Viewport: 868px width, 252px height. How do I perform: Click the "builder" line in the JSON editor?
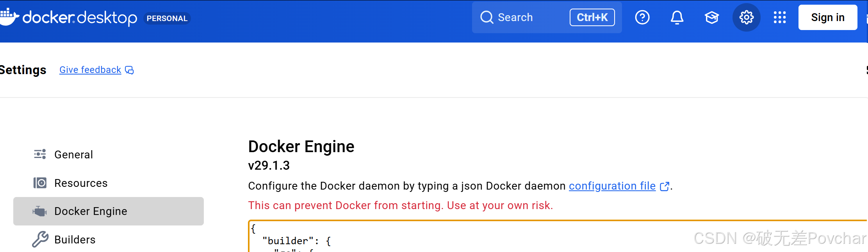coord(297,241)
